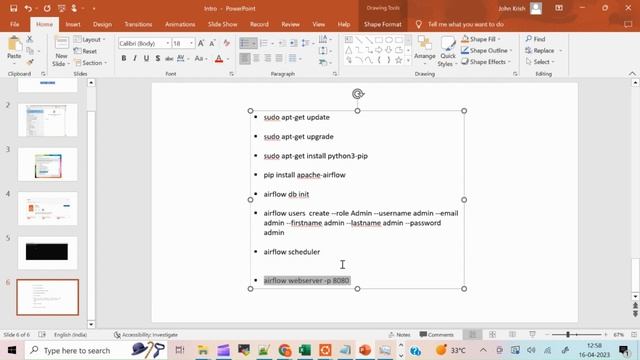Activate the Format Painter brush
640x360 pixels.
29,62
